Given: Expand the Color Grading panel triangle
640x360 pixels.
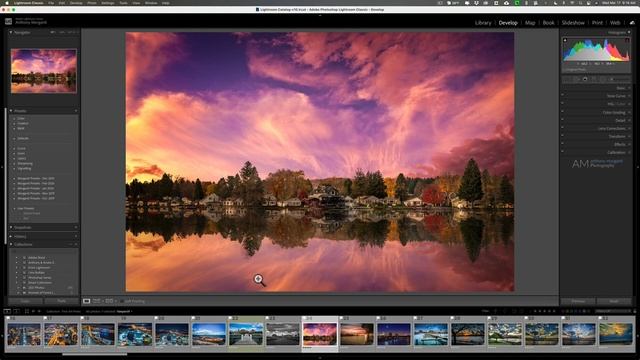Looking at the screenshot, I should click(x=629, y=112).
